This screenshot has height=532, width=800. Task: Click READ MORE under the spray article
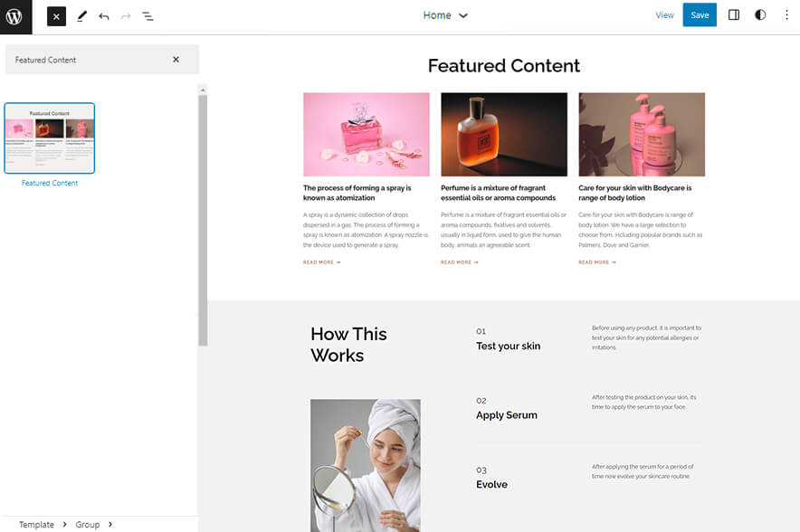321,261
